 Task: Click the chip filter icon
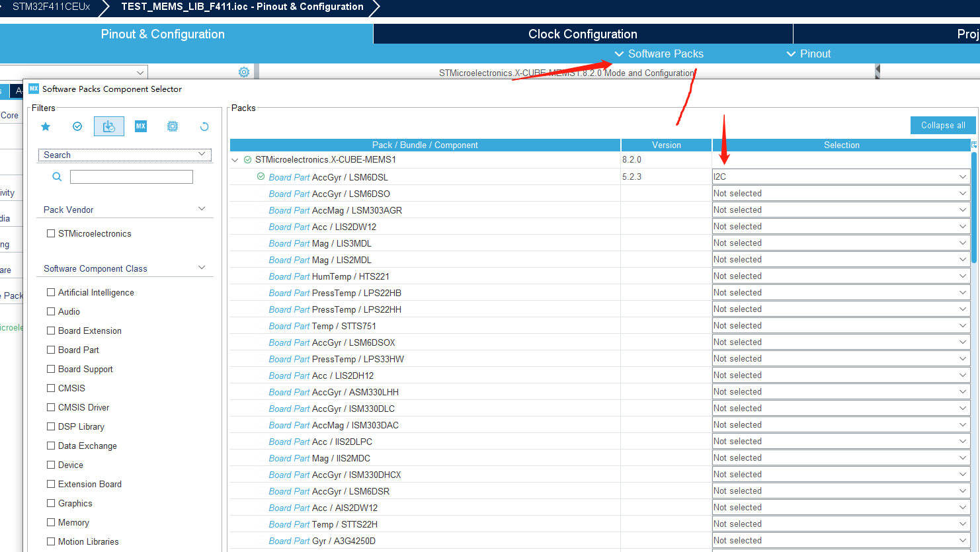(x=173, y=126)
